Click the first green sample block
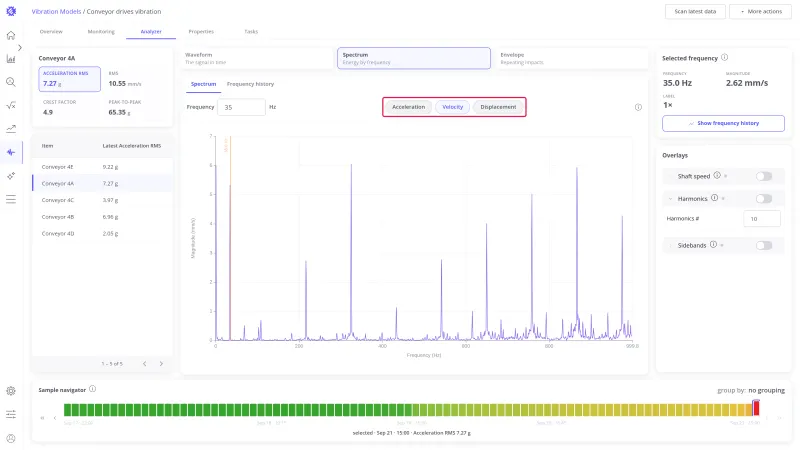 pyautogui.click(x=67, y=409)
